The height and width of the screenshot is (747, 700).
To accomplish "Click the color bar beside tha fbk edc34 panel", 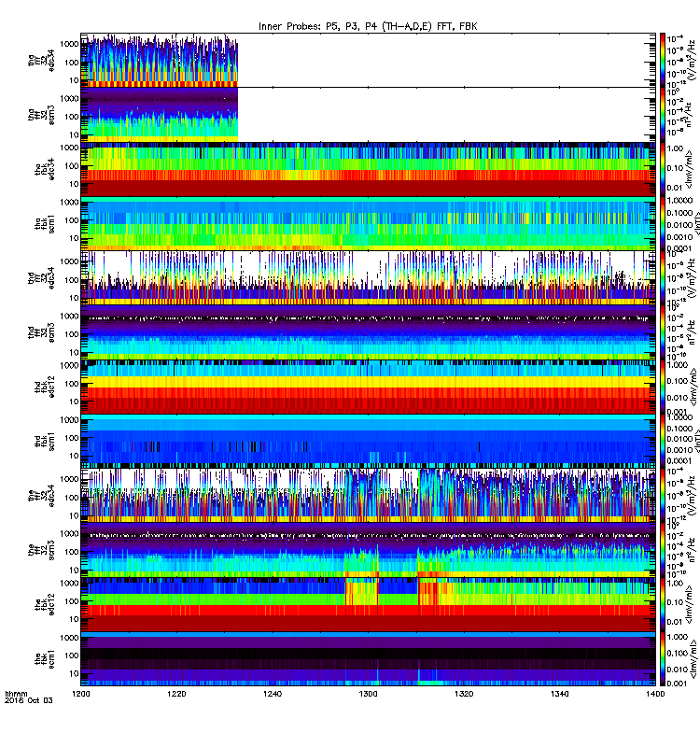I will coord(662,169).
